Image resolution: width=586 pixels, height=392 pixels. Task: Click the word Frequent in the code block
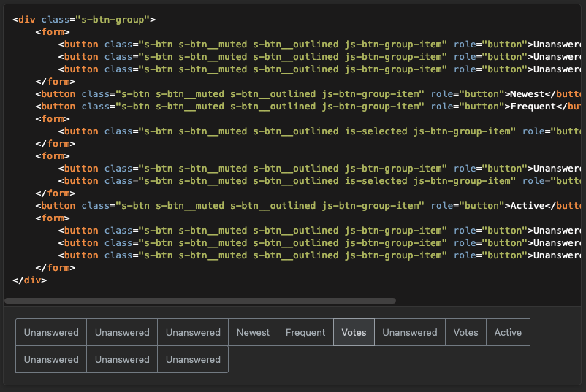point(533,107)
